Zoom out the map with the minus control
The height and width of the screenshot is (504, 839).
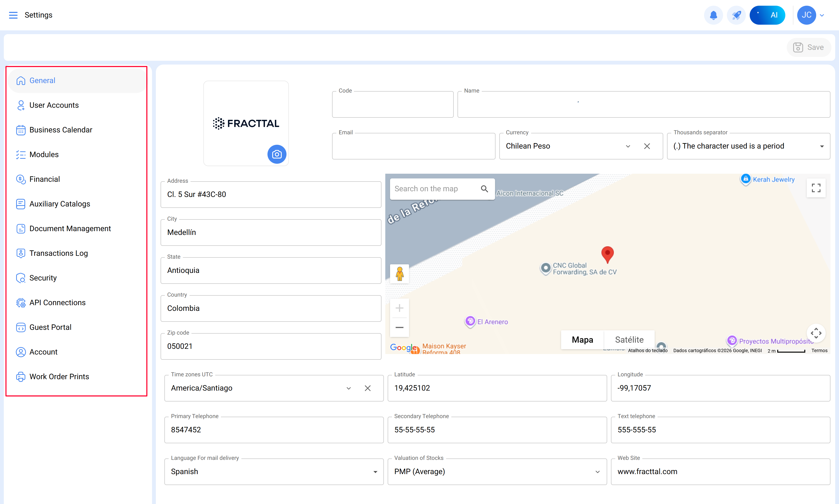[x=400, y=327]
